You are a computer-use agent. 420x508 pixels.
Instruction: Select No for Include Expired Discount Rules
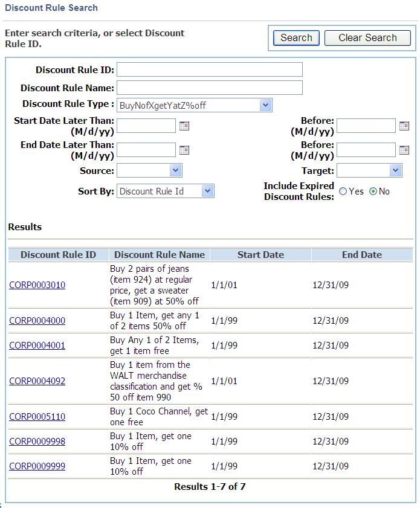tap(373, 191)
